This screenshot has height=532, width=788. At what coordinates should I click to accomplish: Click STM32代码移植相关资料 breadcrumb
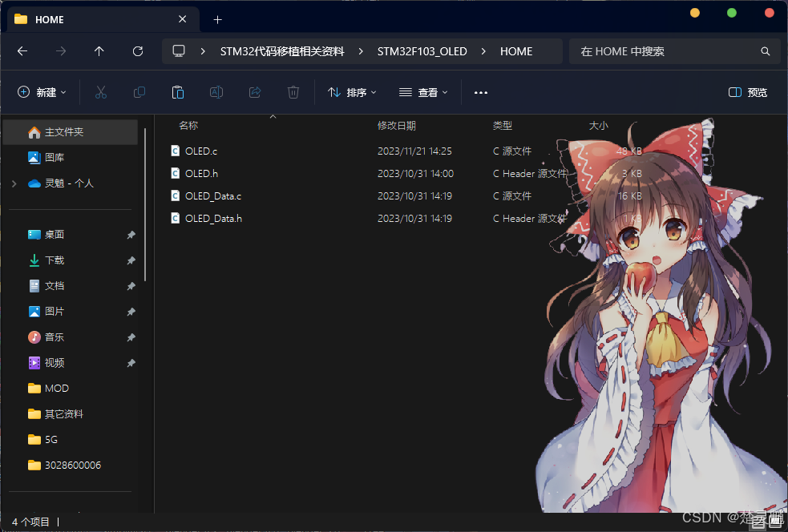pyautogui.click(x=282, y=51)
